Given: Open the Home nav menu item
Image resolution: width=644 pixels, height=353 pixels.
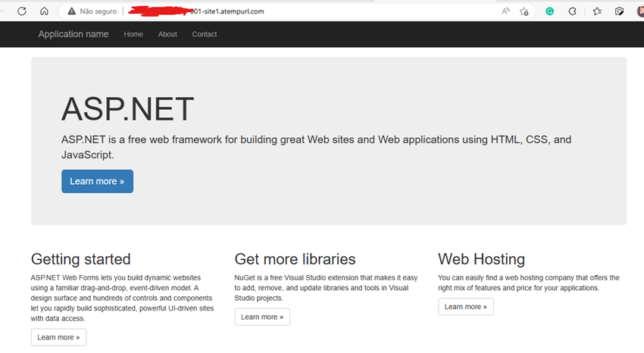Looking at the screenshot, I should tap(133, 35).
